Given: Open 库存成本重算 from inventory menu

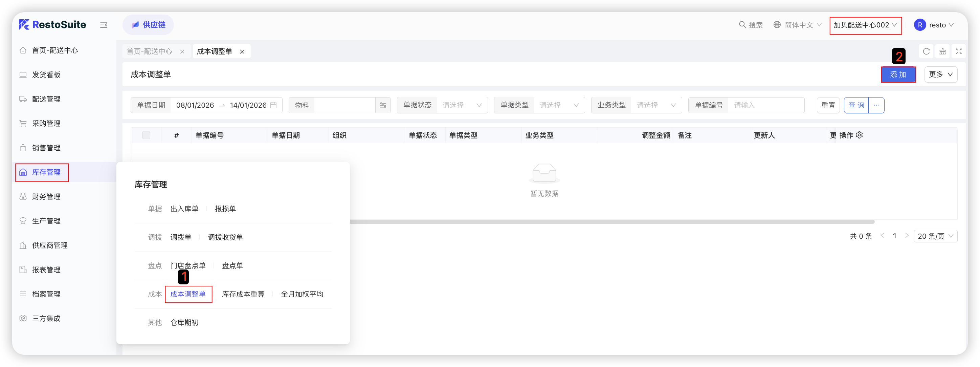Looking at the screenshot, I should pyautogui.click(x=243, y=294).
